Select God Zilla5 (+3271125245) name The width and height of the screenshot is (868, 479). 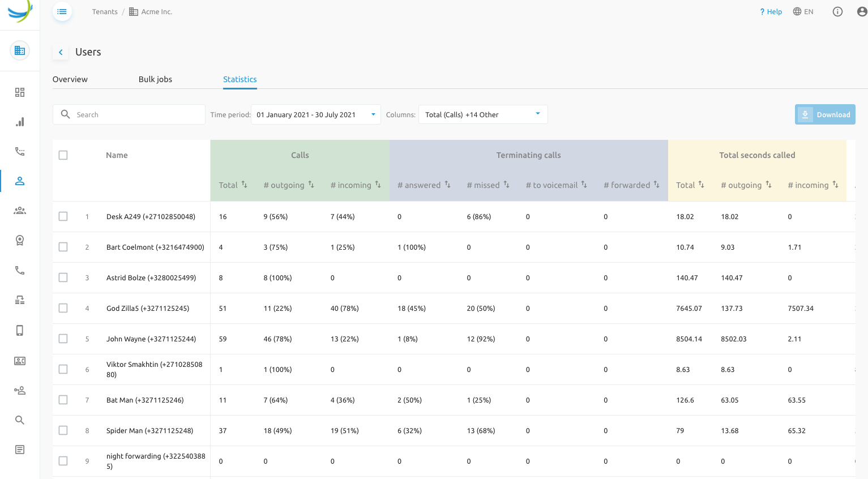(x=148, y=308)
